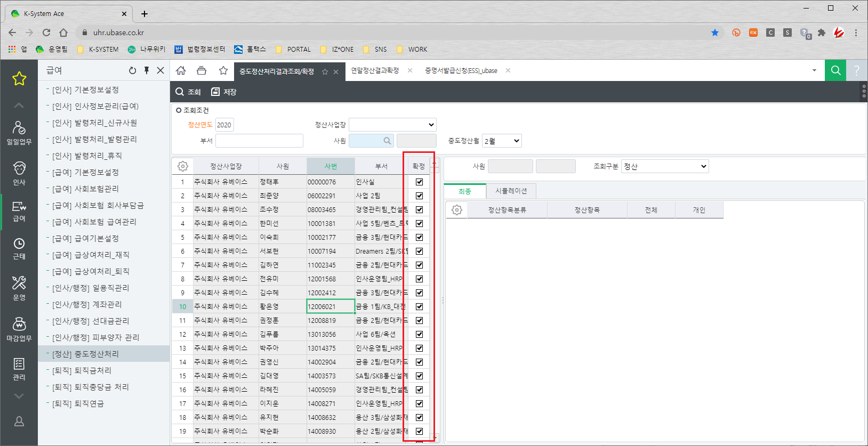
Task: Open the 근태 clock icon section
Action: (x=19, y=249)
